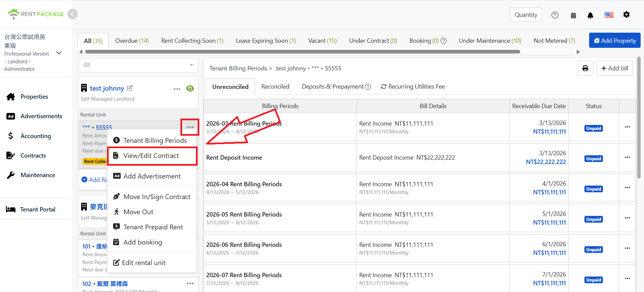This screenshot has width=644, height=292.
Task: Click the print bills icon button
Action: click(585, 68)
